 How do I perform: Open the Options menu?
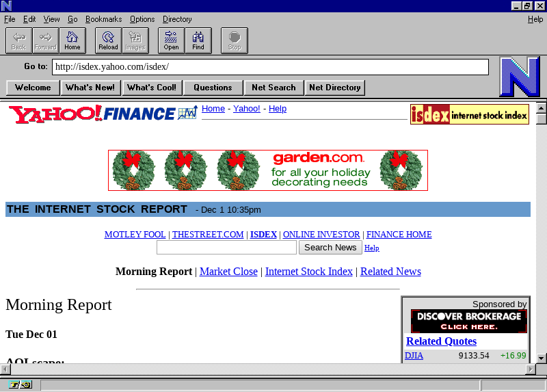point(142,19)
